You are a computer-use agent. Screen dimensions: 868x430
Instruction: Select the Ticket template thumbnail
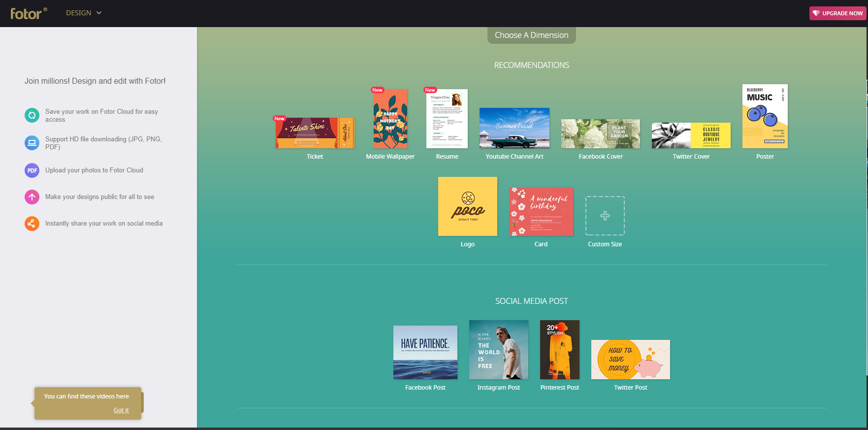tap(315, 133)
